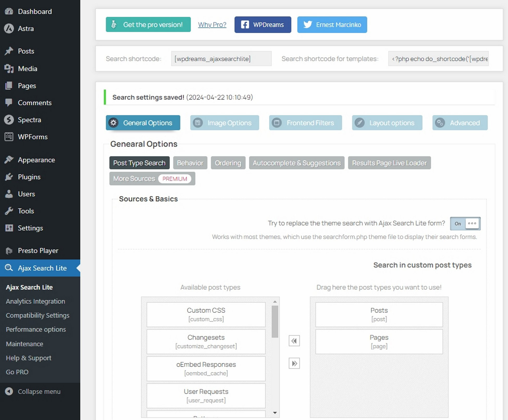Open Compatibility Settings submenu link
The width and height of the screenshot is (508, 420).
[x=38, y=315]
